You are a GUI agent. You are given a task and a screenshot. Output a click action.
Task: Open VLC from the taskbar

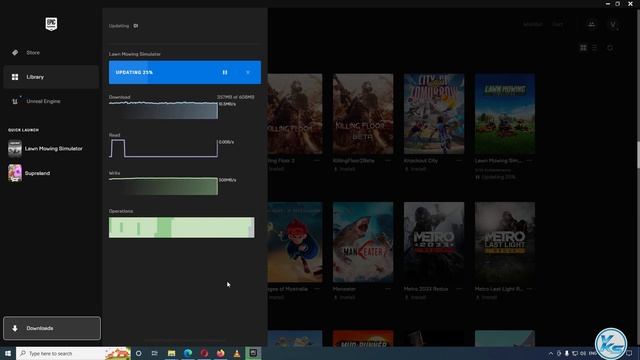[237, 353]
